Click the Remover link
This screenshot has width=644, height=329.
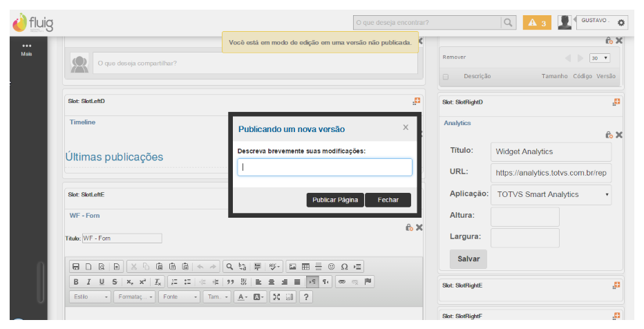(x=454, y=57)
